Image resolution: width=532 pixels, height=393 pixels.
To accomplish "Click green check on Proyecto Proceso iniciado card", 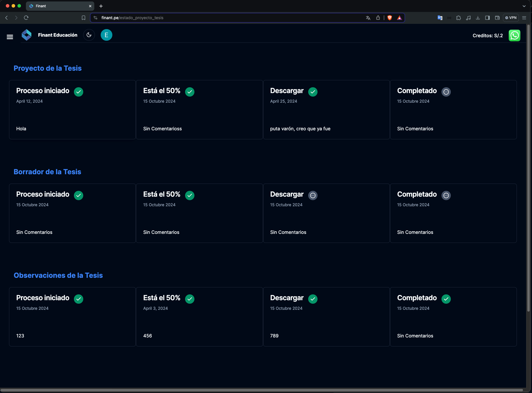I will [x=79, y=92].
